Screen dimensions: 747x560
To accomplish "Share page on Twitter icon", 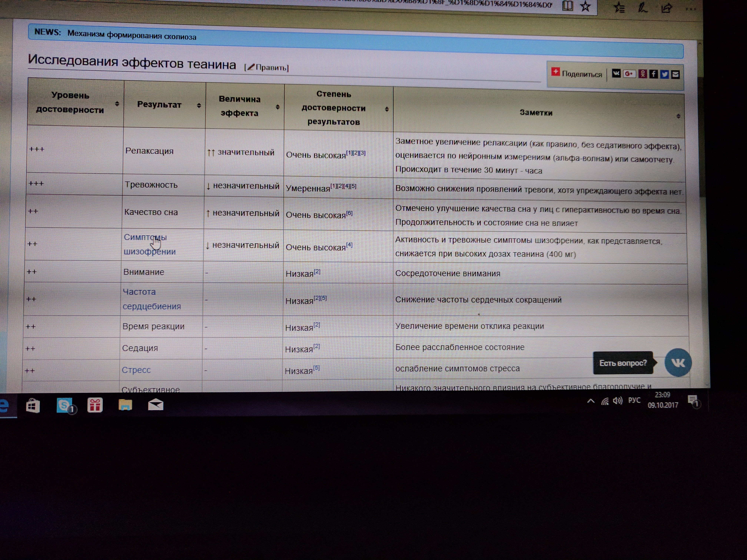I will click(664, 74).
